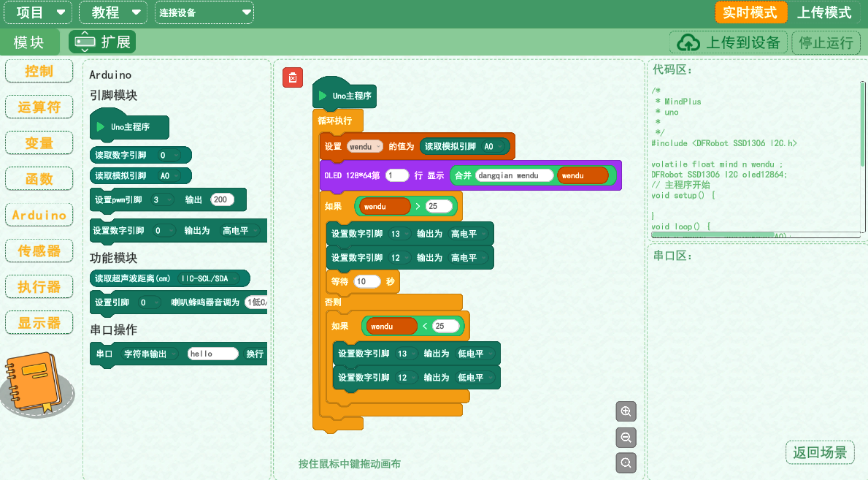Viewport: 868px width, 480px height.
Task: Click the 功能模块 heading
Action: [113, 258]
